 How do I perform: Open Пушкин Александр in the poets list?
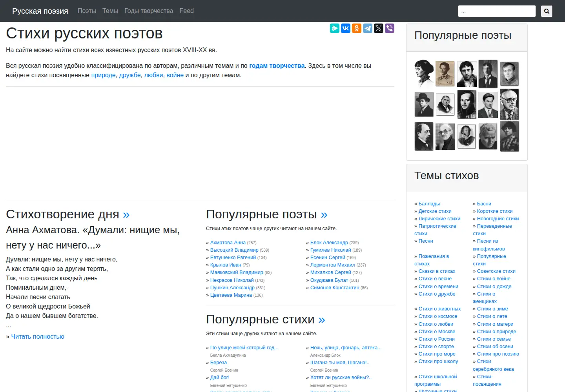[232, 288]
